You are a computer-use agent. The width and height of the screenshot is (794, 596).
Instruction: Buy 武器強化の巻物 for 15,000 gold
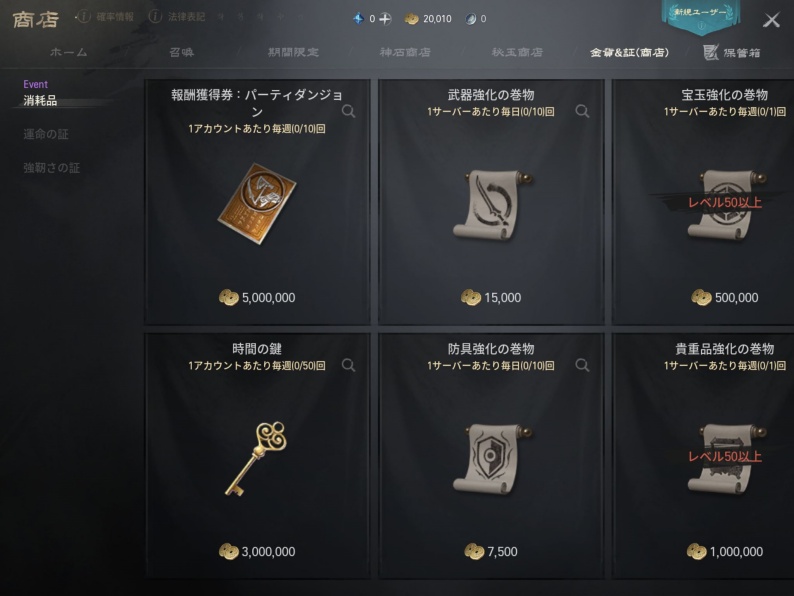(x=491, y=298)
